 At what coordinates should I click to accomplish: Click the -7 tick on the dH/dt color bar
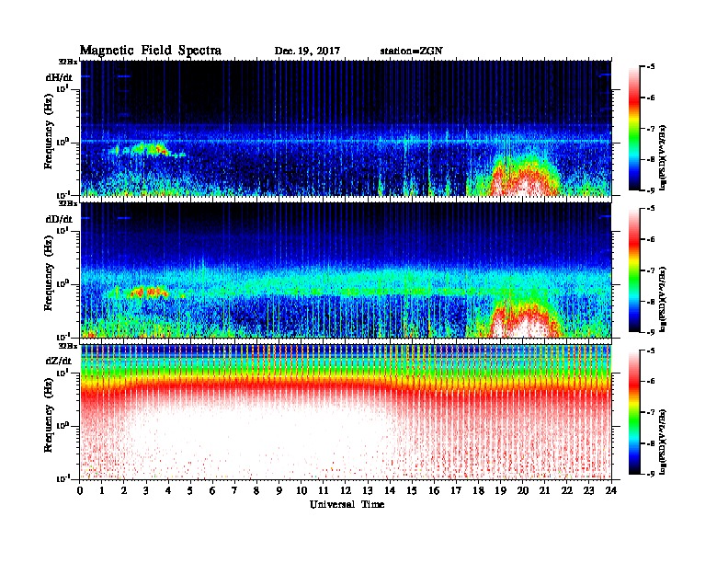coord(651,129)
